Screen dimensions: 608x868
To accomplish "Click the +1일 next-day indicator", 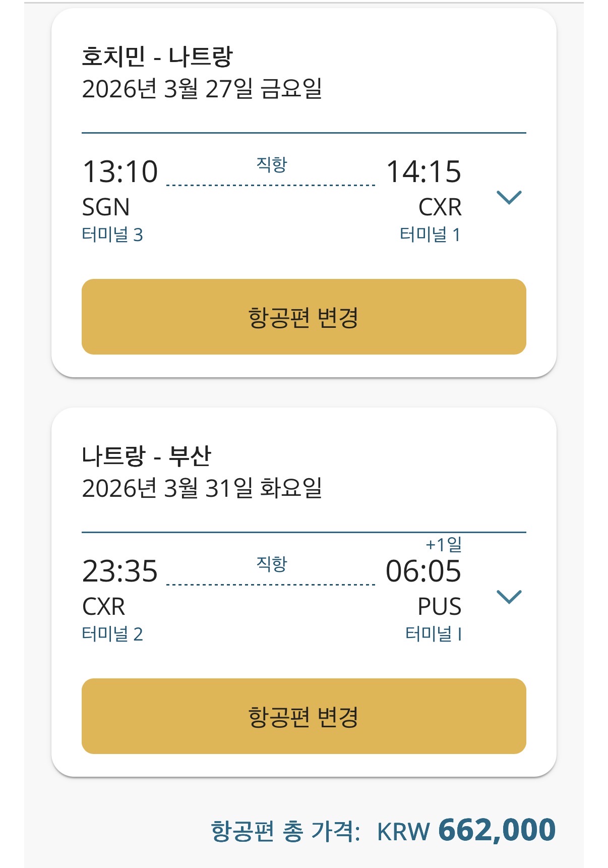I will tap(444, 545).
